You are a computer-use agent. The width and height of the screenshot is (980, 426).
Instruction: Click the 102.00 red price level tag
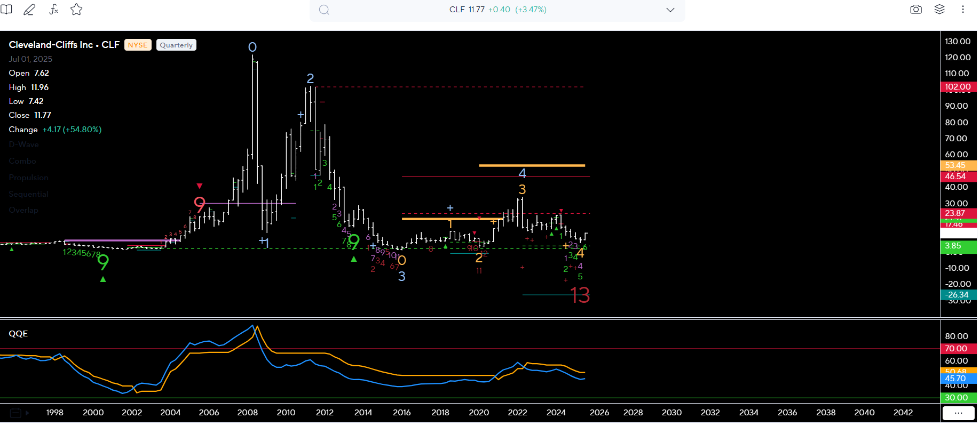click(x=958, y=87)
